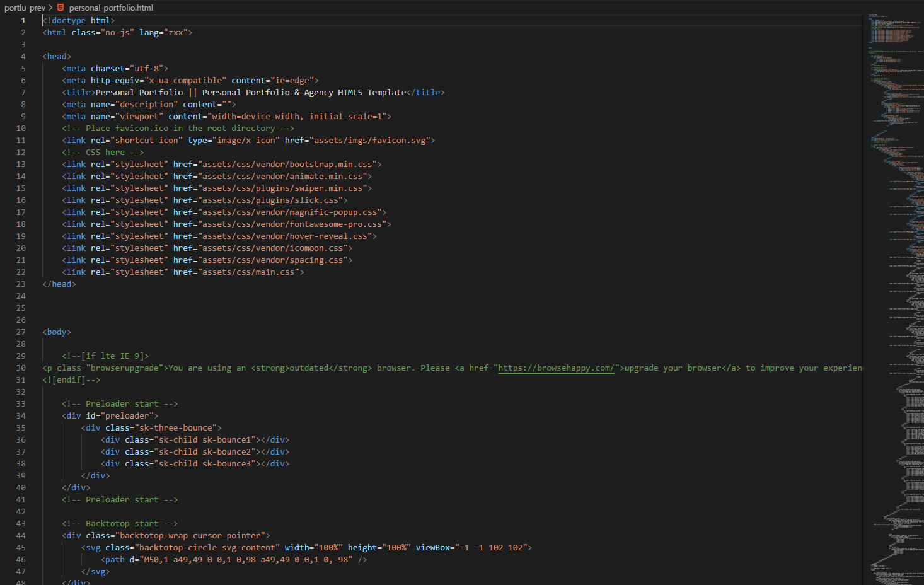Click the sk-bounce2 div line

(195, 452)
